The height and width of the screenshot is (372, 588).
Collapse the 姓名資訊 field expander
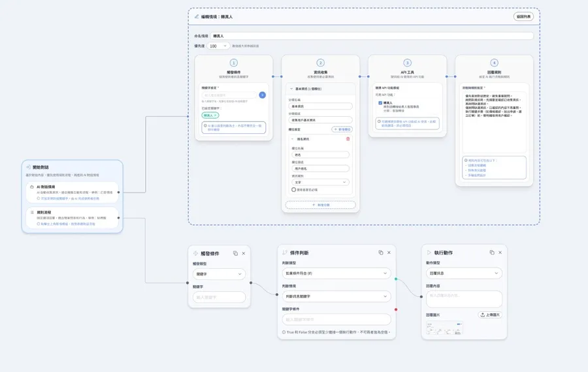[293, 139]
